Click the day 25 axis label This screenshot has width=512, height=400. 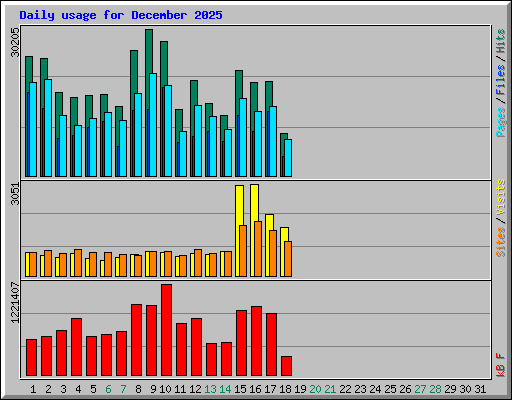(390, 389)
